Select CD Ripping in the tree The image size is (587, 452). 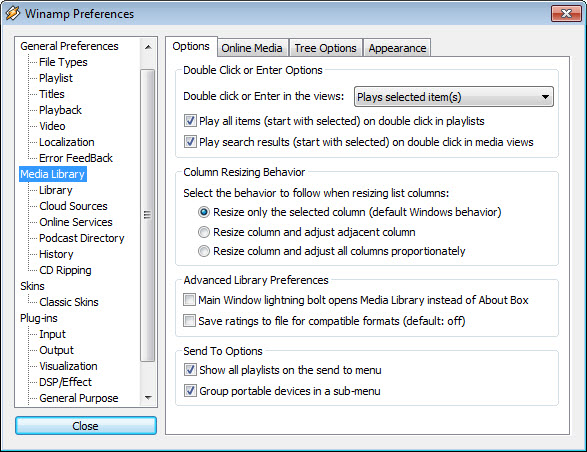tap(65, 270)
